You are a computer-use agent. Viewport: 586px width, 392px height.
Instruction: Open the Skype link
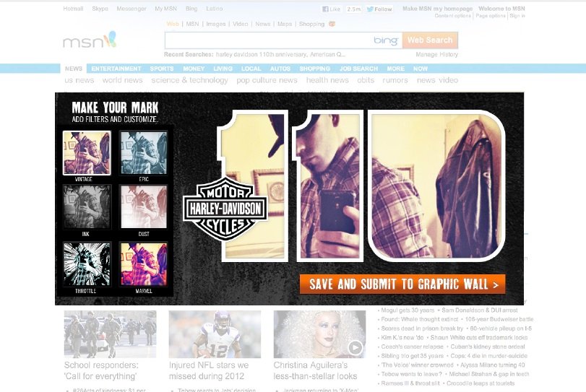click(x=100, y=9)
